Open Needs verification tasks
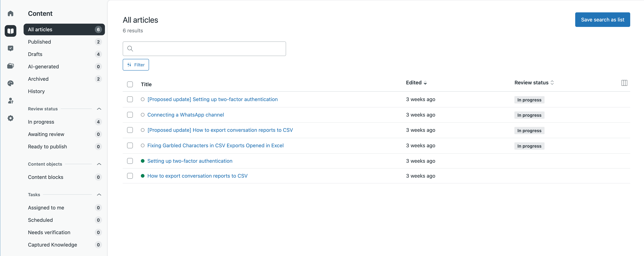 tap(64, 232)
